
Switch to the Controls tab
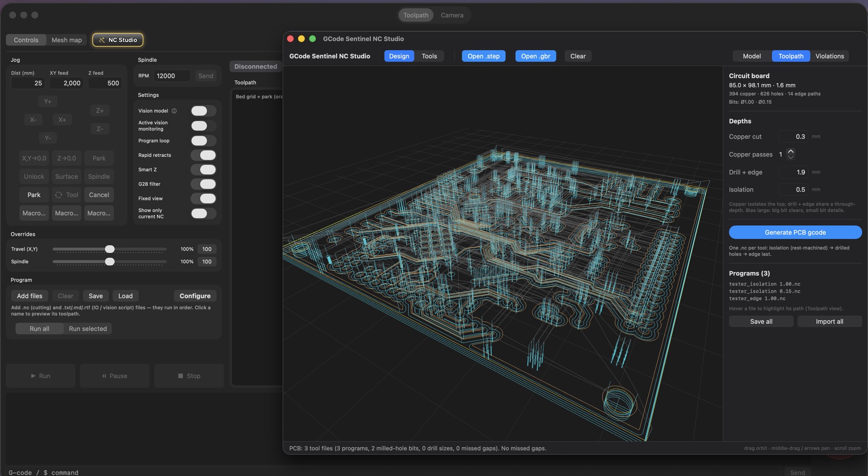26,40
